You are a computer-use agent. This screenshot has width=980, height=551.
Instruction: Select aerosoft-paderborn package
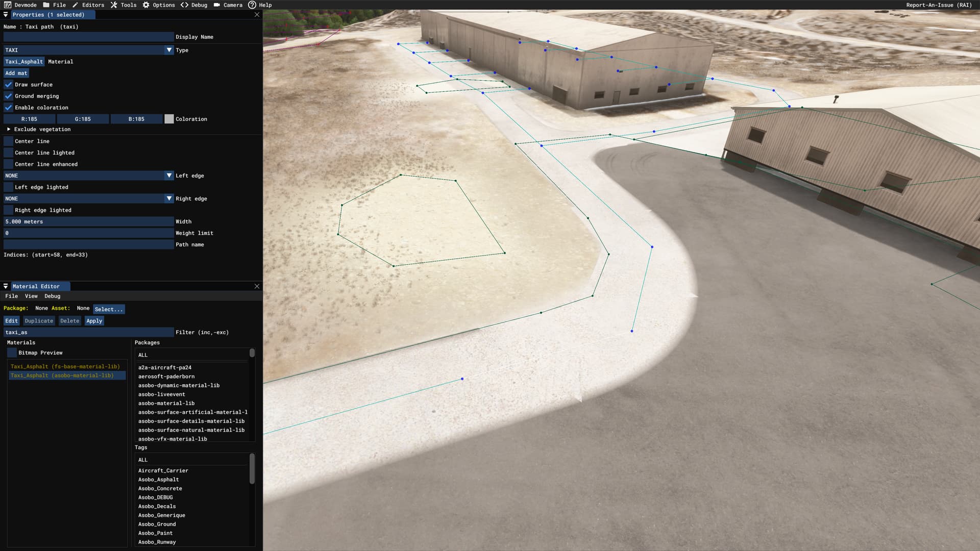(x=166, y=377)
